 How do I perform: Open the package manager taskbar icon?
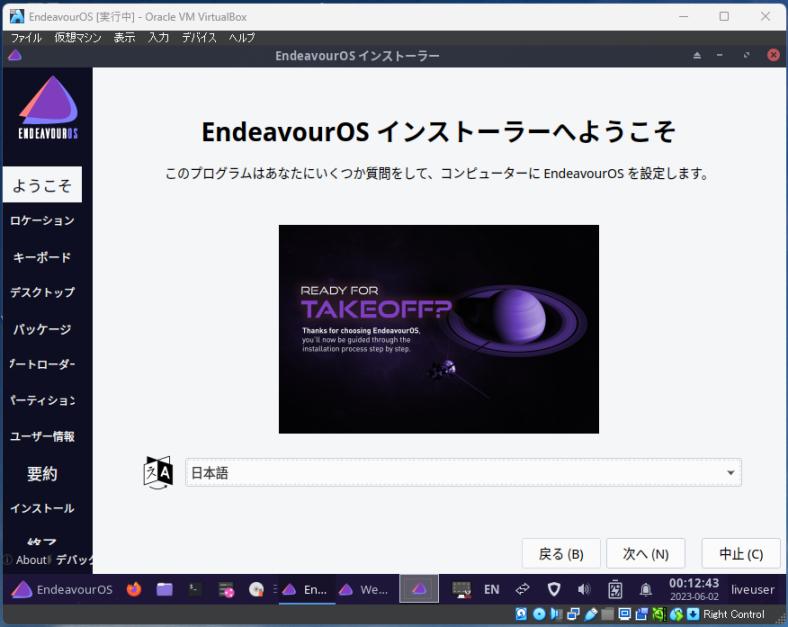[226, 589]
